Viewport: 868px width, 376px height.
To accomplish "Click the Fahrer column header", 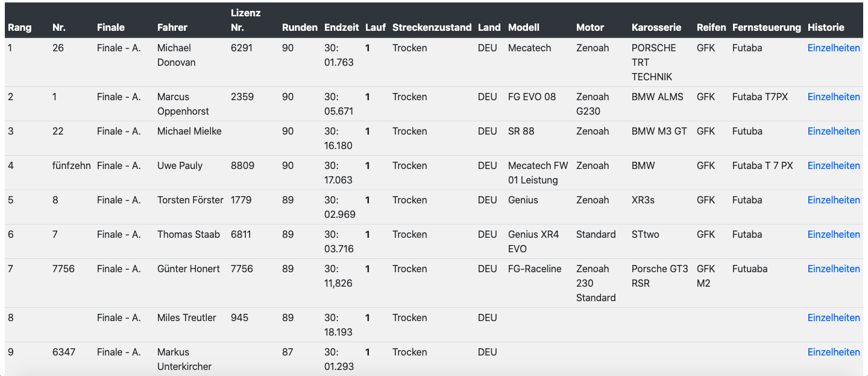I will [x=172, y=28].
